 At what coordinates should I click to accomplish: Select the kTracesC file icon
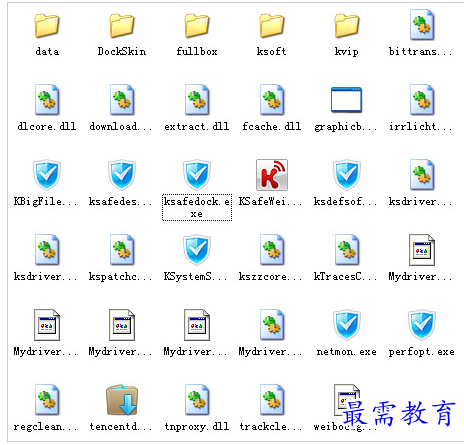[x=347, y=250]
